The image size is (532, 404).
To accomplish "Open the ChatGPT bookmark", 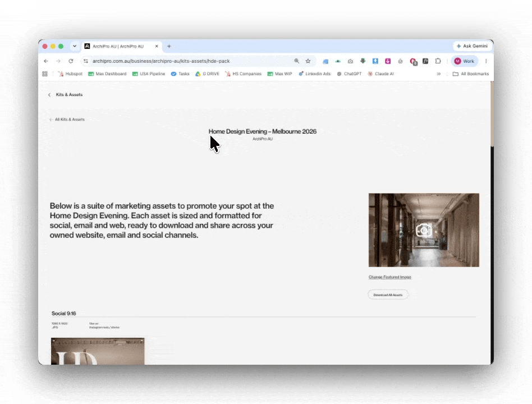I will pyautogui.click(x=349, y=74).
